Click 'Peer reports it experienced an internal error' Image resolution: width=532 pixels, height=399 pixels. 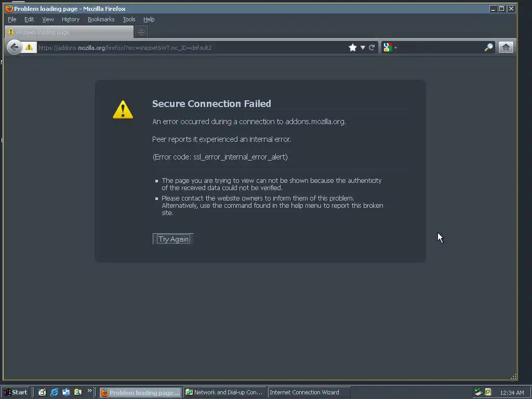coord(221,139)
